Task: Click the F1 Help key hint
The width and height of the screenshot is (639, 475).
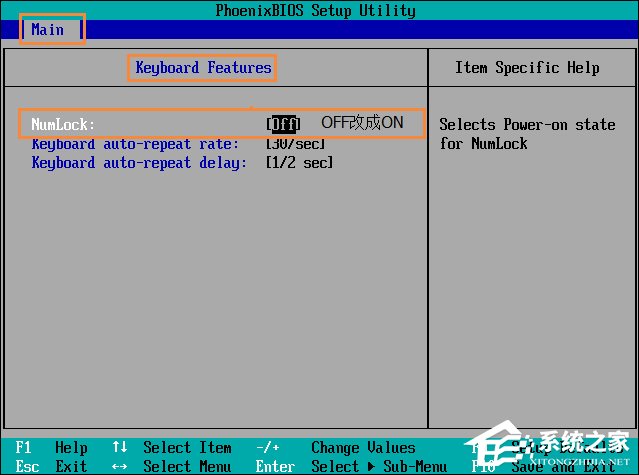Action: click(x=51, y=448)
